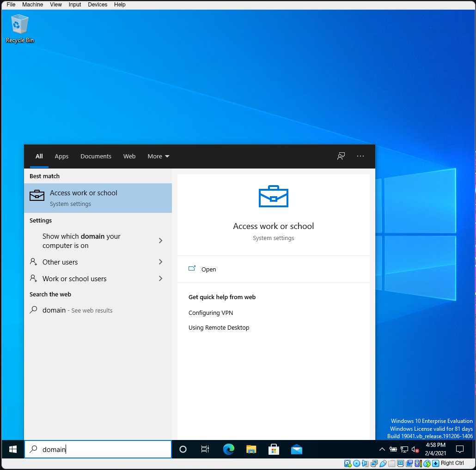Image resolution: width=476 pixels, height=470 pixels.
Task: Switch to the Apps search tab
Action: point(61,157)
